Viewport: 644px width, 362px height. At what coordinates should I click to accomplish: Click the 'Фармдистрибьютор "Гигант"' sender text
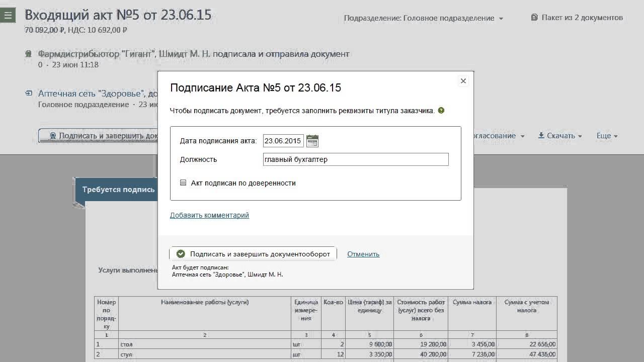point(97,54)
